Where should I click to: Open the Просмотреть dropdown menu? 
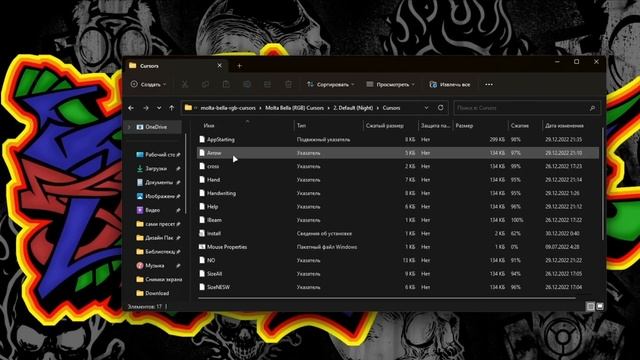[x=391, y=84]
